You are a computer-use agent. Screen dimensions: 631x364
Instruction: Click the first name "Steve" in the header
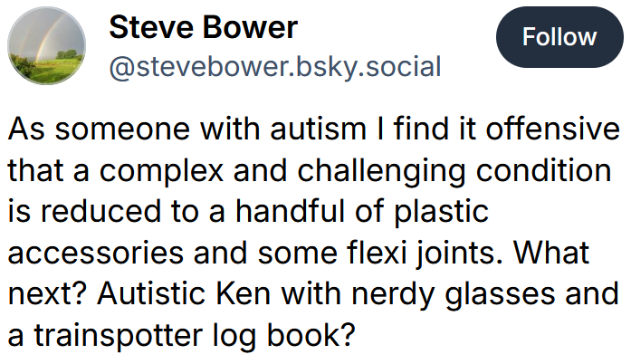coord(146,27)
